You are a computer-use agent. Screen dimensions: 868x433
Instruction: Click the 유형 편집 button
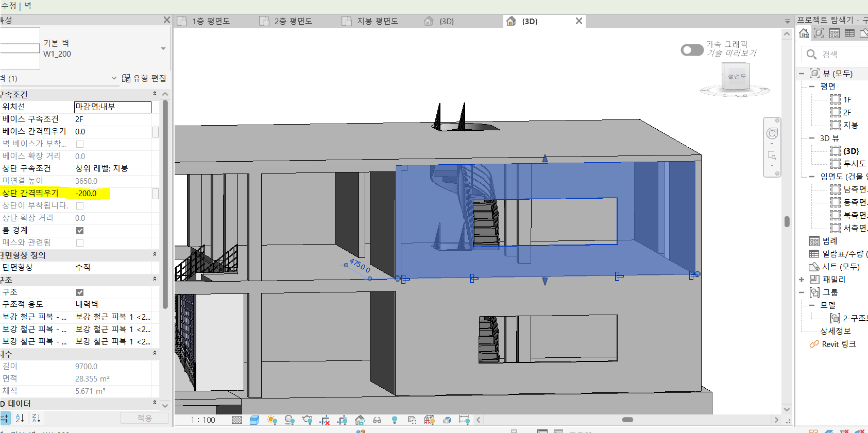144,78
